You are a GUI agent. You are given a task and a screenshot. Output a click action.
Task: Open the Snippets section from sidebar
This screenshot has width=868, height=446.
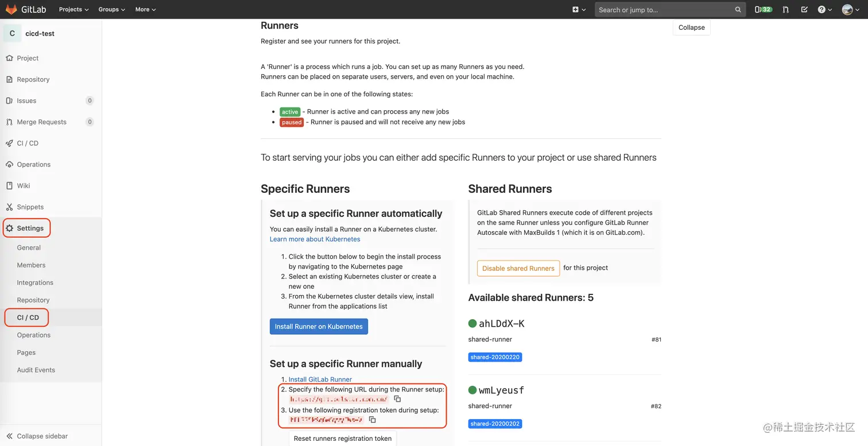tap(29, 207)
